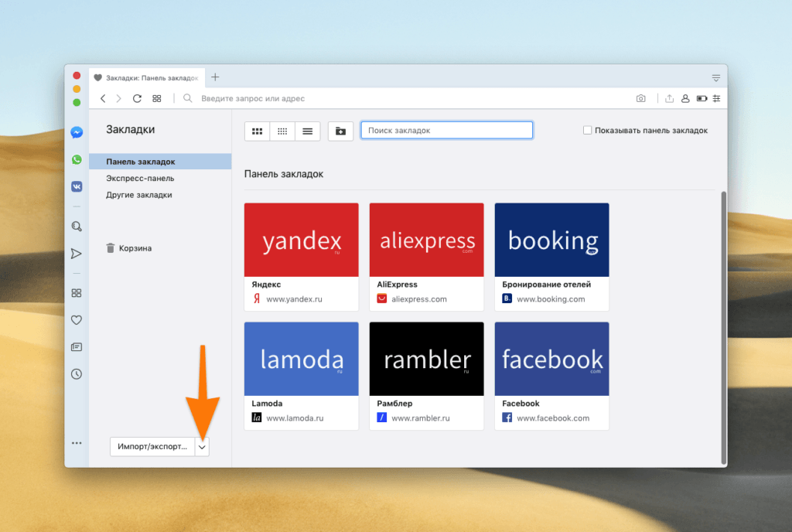This screenshot has height=532, width=792.
Task: Click the aliexpress.com link text
Action: pos(419,298)
